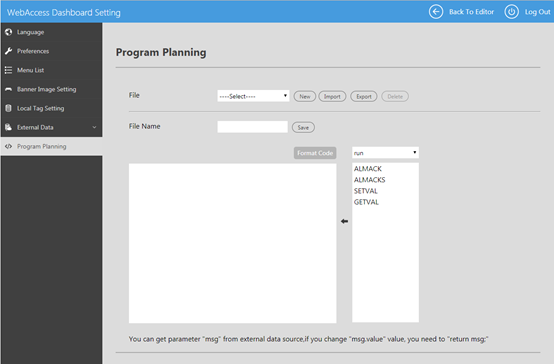
Task: Click the Back To Editor arrow icon
Action: (436, 12)
